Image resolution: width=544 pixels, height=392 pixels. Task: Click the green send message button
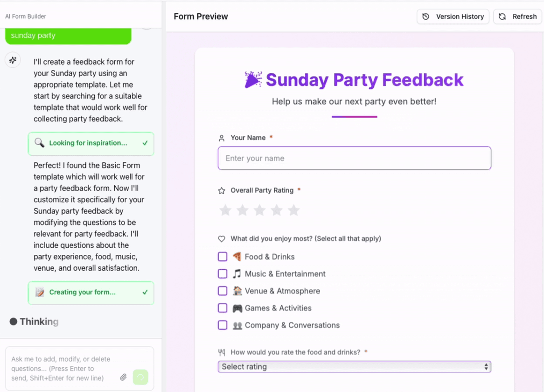point(140,377)
